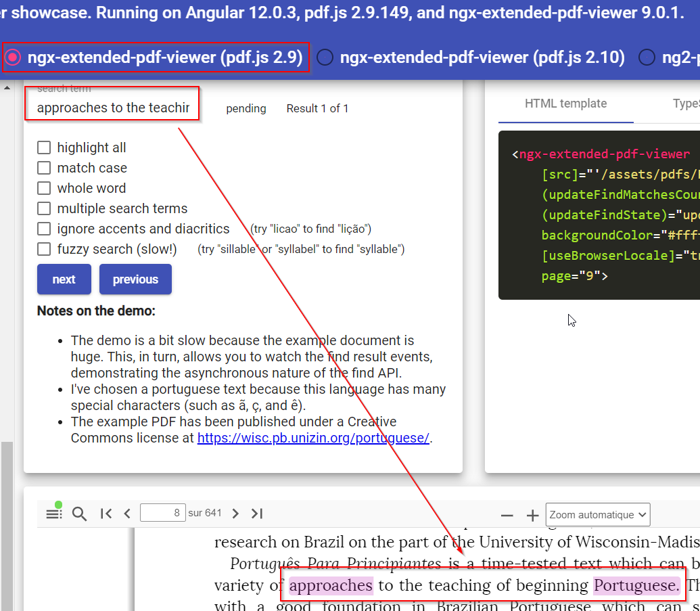Screen dimensions: 700x611
Task: Open the search tool in the PDF viewer
Action: 79,513
